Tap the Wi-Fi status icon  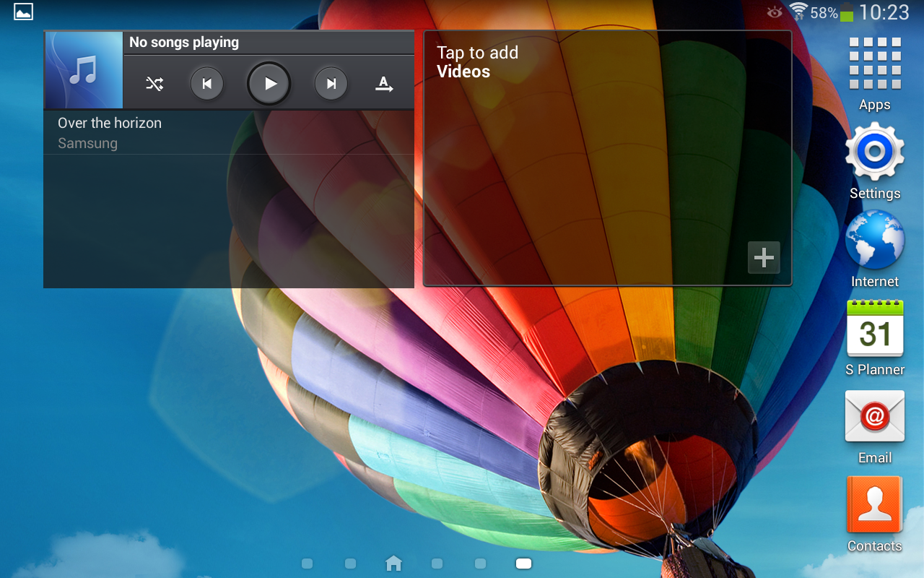click(798, 12)
